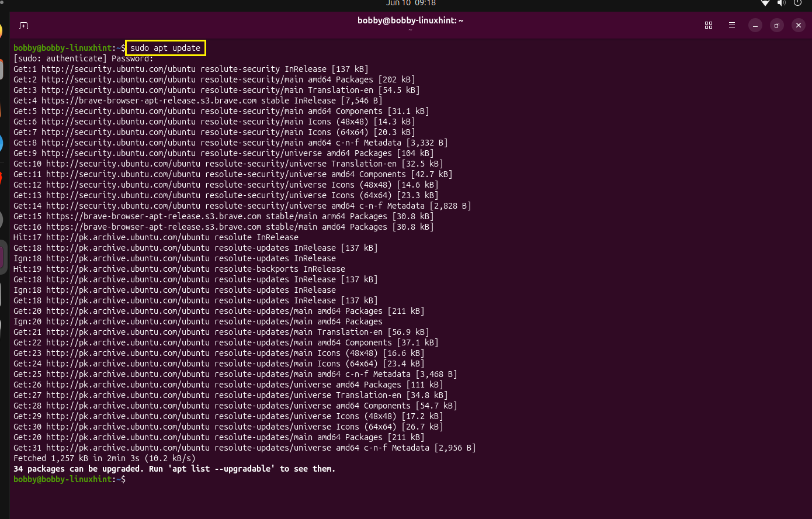Viewport: 812px width, 519px height.
Task: Open the terminal overview grid icon
Action: point(709,25)
